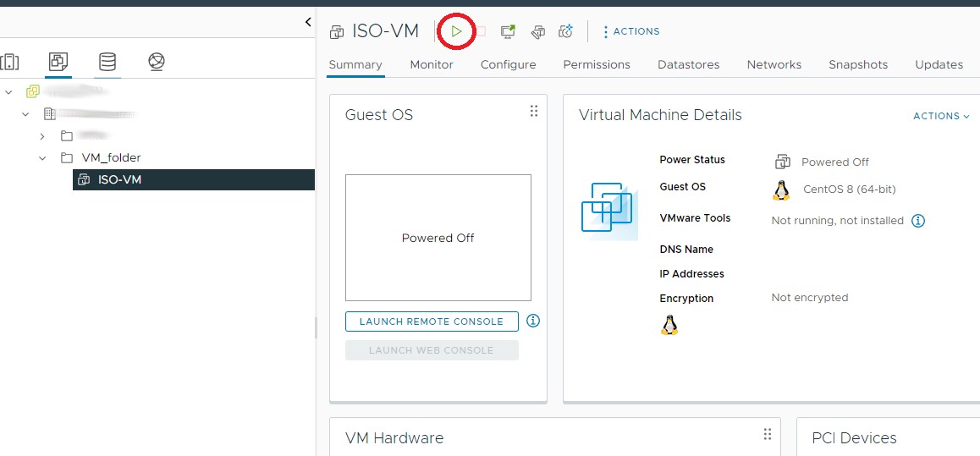Switch to Hosts and Clusters view
Viewport: 980px width, 456px height.
click(x=9, y=62)
